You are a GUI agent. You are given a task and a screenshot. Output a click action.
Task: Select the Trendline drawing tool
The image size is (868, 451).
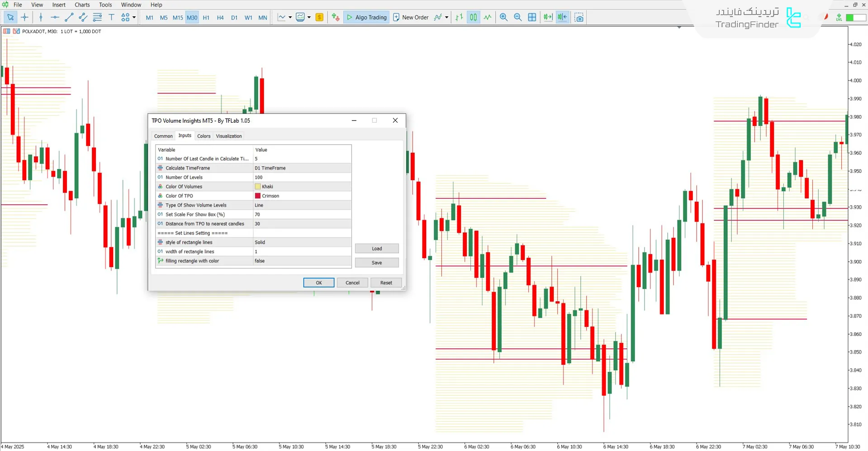pos(69,17)
